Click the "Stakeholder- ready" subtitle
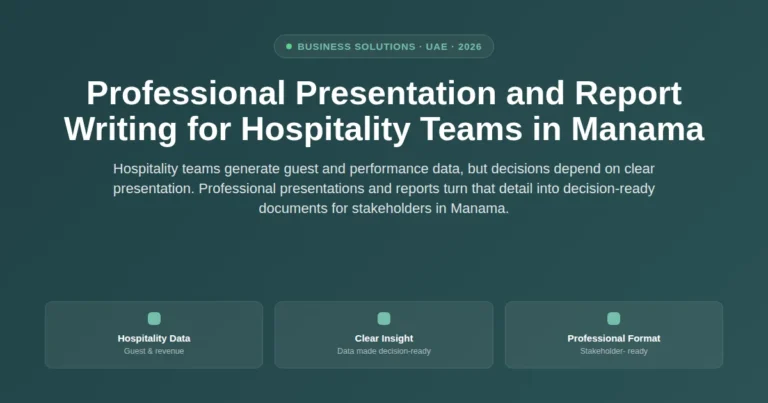Image resolution: width=768 pixels, height=403 pixels. click(x=614, y=351)
